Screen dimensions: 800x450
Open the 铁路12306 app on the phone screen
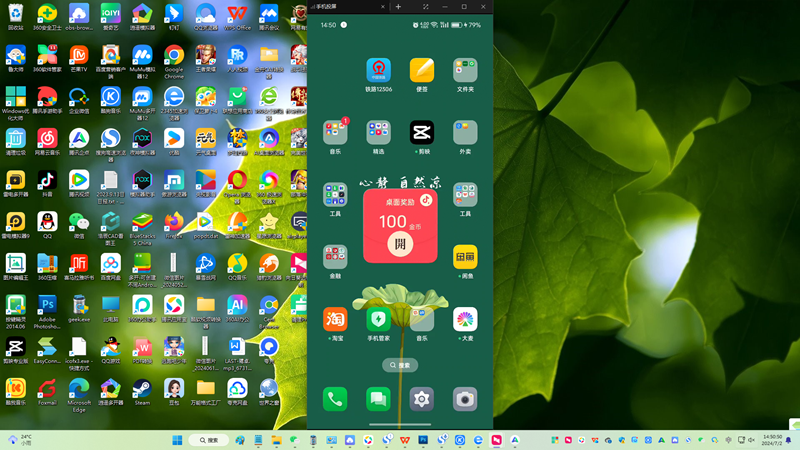(378, 70)
